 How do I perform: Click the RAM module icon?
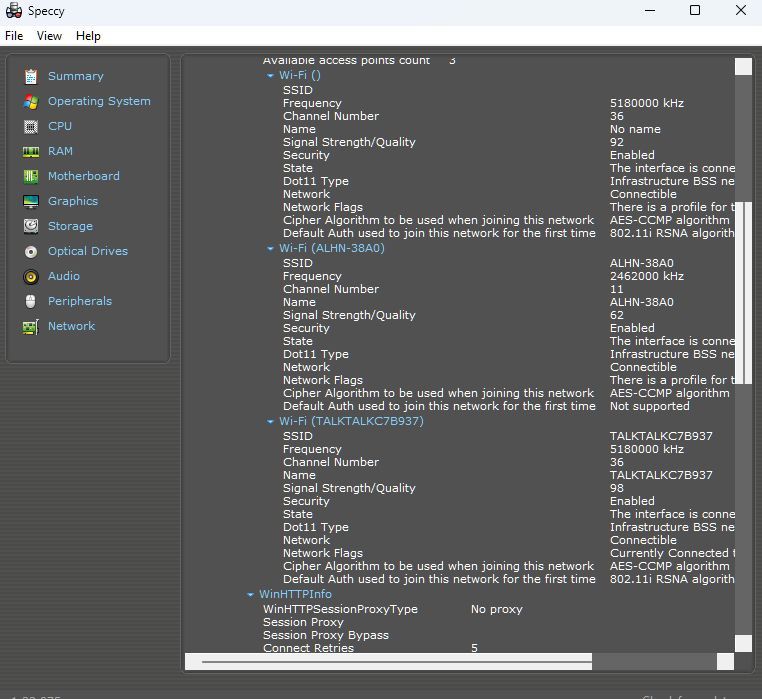point(31,152)
